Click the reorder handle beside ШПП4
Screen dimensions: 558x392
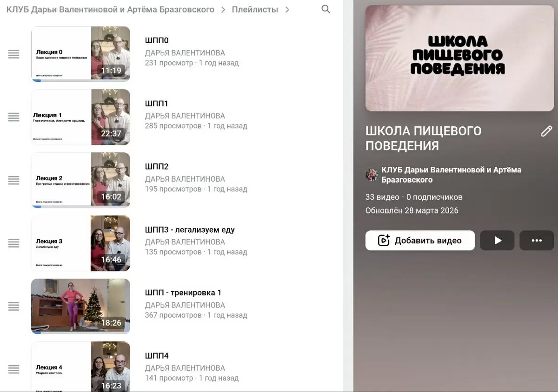click(x=14, y=369)
